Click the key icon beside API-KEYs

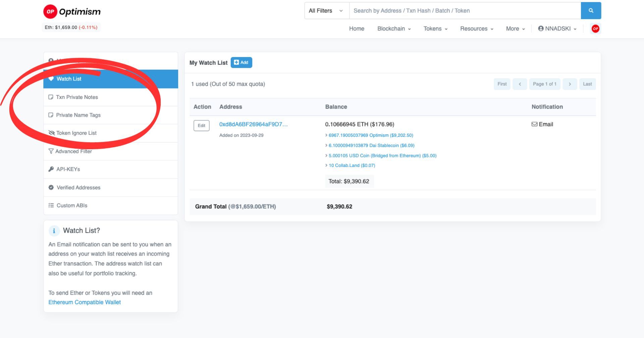pyautogui.click(x=51, y=169)
